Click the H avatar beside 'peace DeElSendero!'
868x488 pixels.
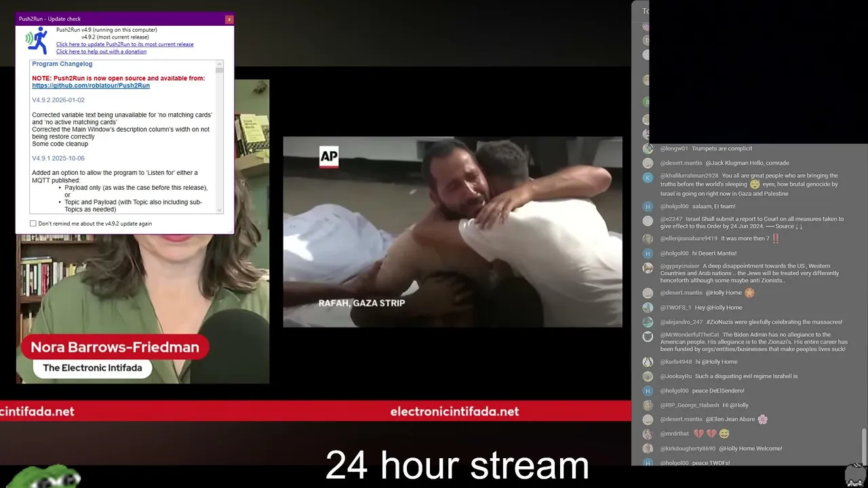click(648, 391)
